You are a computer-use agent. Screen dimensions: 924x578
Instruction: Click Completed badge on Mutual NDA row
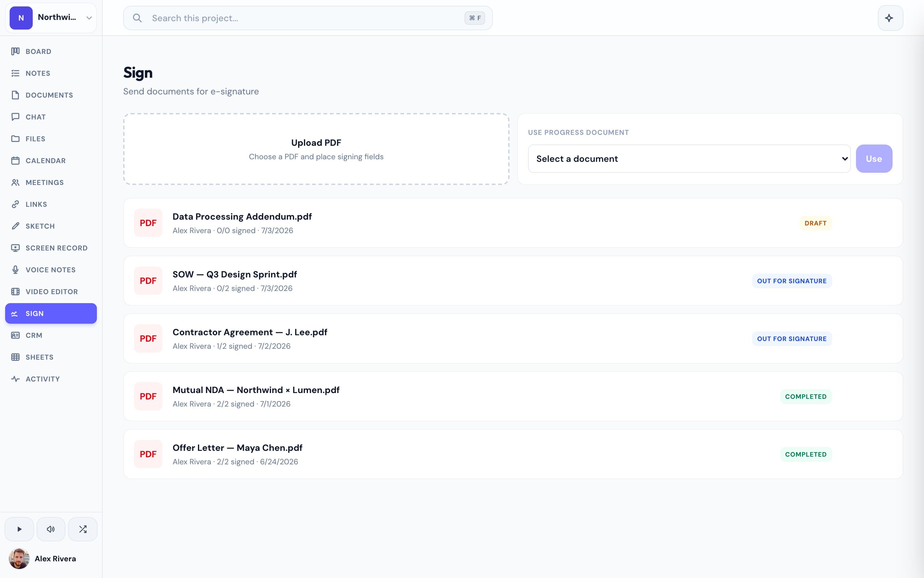point(806,397)
